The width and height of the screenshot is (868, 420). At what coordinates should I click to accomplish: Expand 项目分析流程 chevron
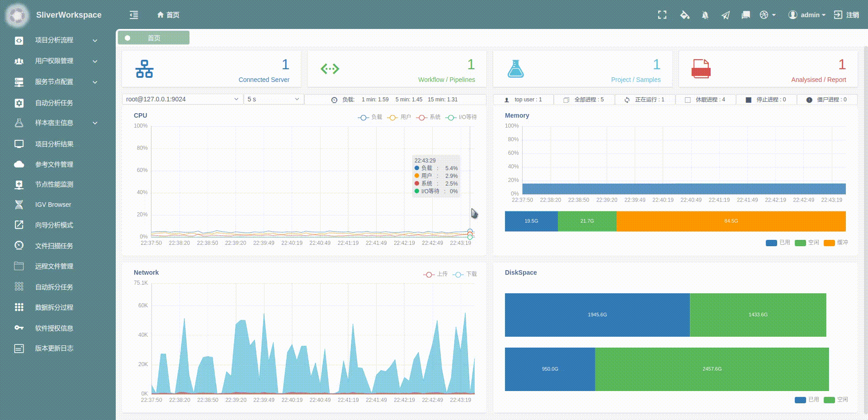click(95, 40)
